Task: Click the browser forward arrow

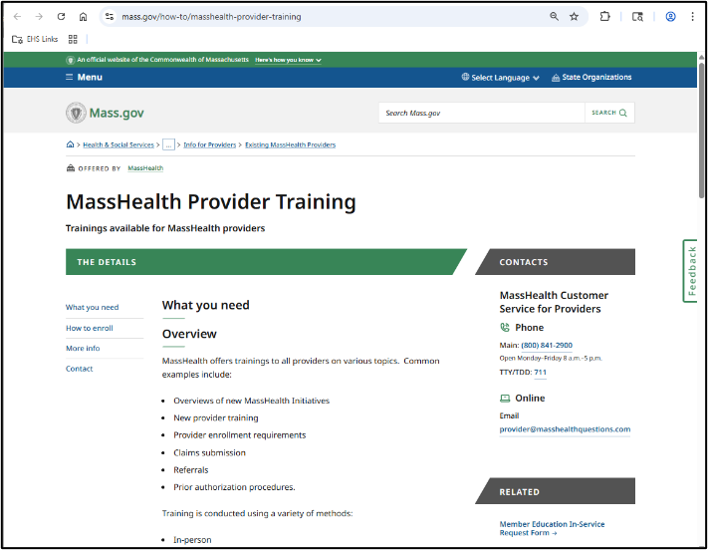Action: pos(39,17)
